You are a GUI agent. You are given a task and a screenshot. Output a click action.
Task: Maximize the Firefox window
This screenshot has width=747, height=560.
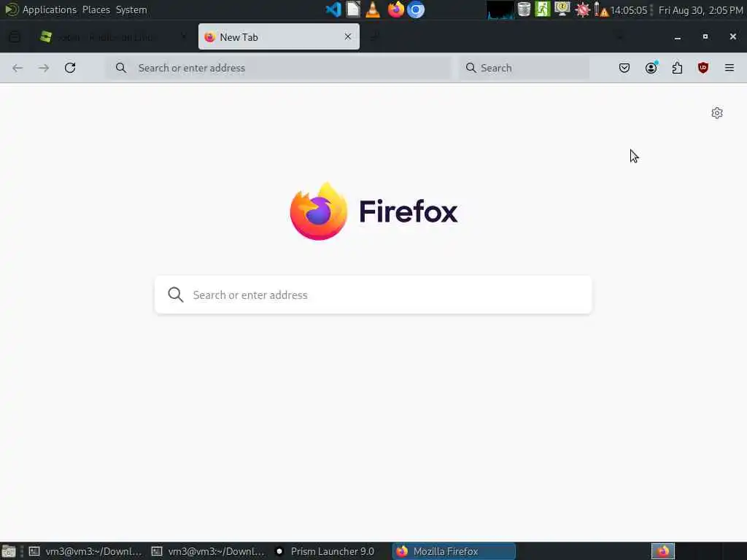pyautogui.click(x=705, y=36)
